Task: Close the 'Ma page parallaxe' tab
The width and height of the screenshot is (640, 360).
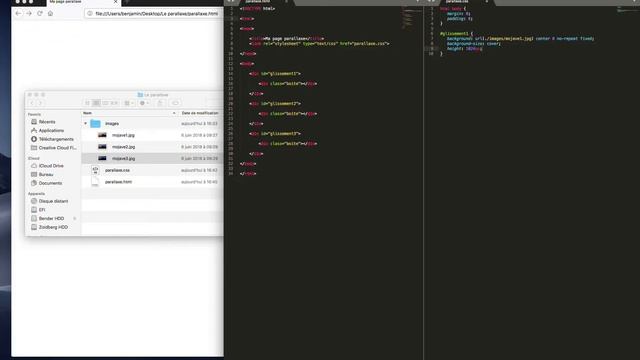Action: coord(116,2)
